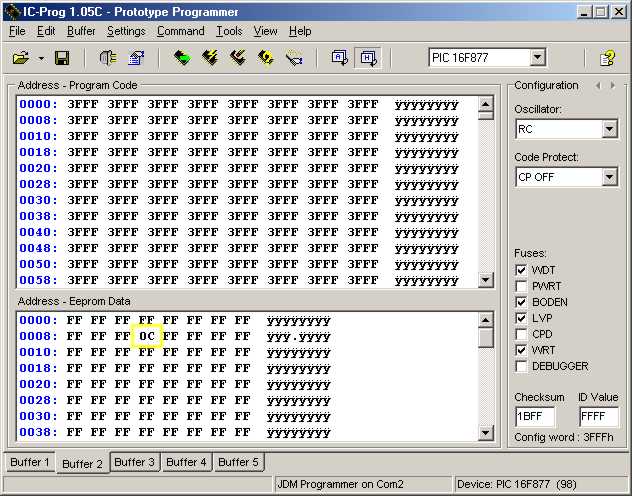Open the Buffer menu
Screen dimensions: 632x496
pos(81,31)
